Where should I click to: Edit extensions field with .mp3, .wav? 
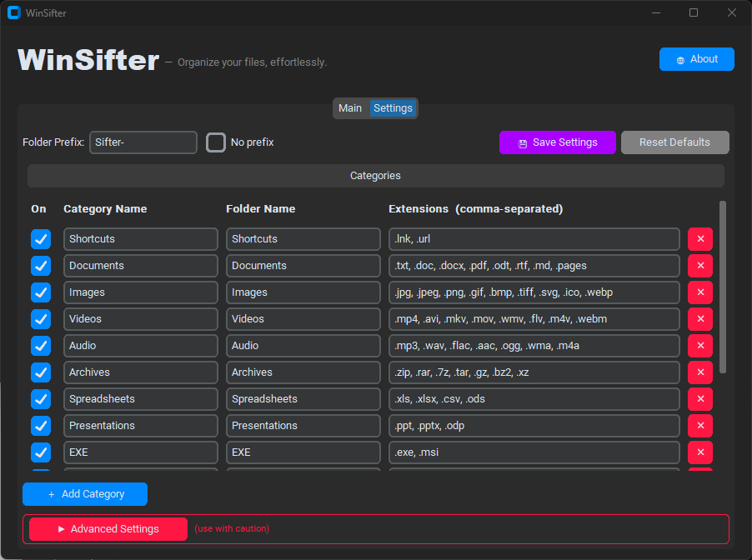pyautogui.click(x=534, y=346)
